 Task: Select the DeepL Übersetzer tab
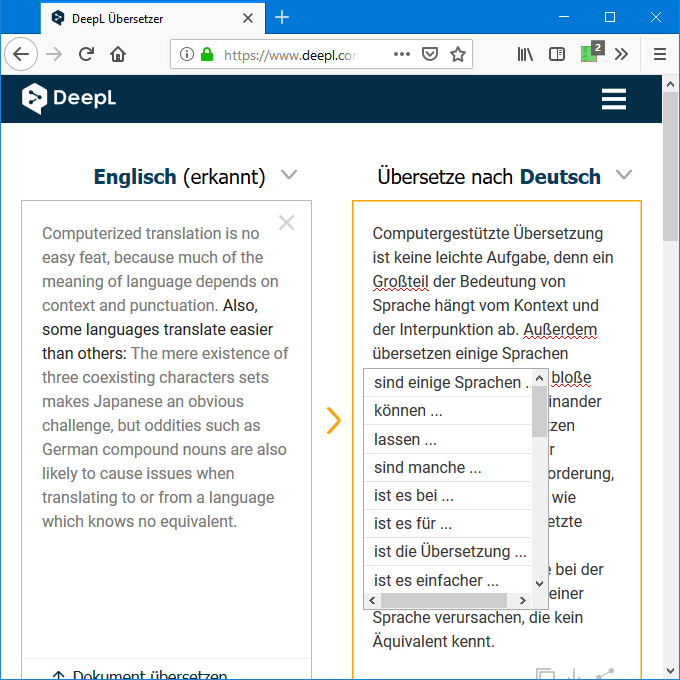pos(153,18)
